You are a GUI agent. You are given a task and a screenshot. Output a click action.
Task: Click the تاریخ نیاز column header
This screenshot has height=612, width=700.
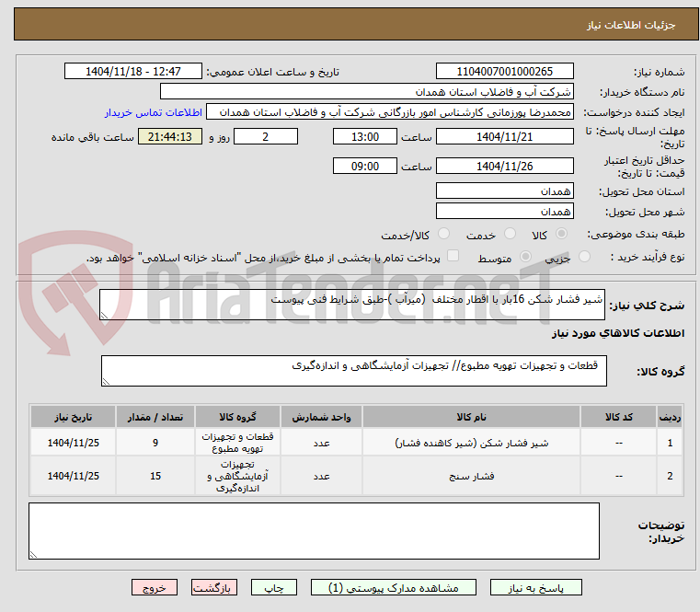[x=74, y=417]
